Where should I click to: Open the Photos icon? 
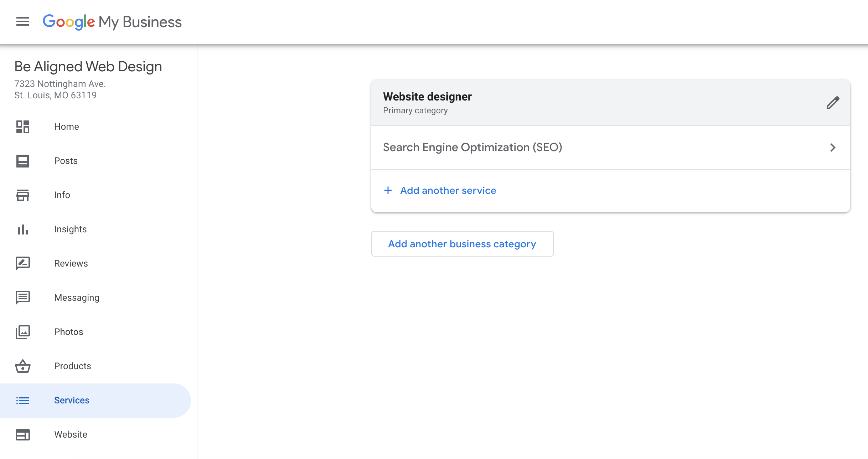(23, 332)
